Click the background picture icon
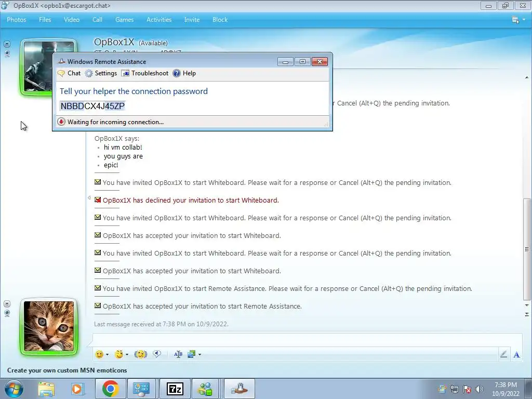532x399 pixels. (192, 354)
